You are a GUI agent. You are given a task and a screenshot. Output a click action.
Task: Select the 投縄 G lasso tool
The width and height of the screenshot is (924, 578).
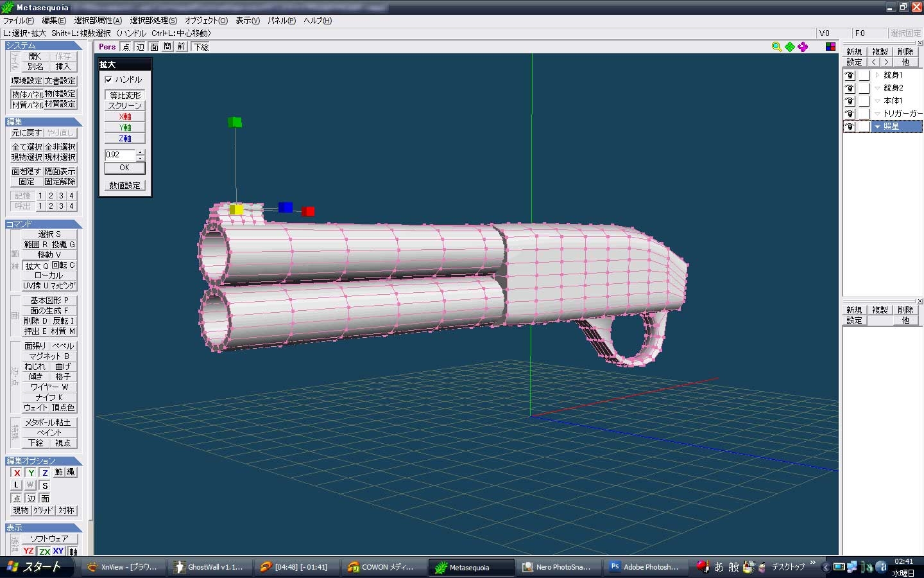point(64,245)
